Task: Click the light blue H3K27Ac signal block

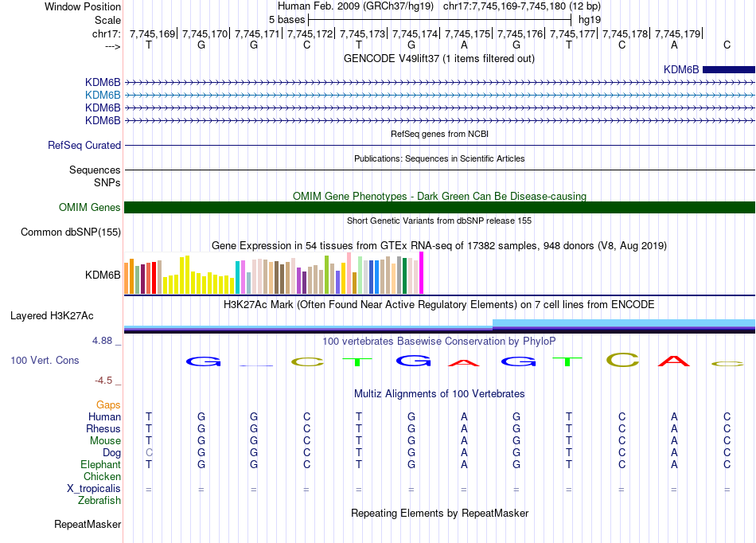Action: 623,322
